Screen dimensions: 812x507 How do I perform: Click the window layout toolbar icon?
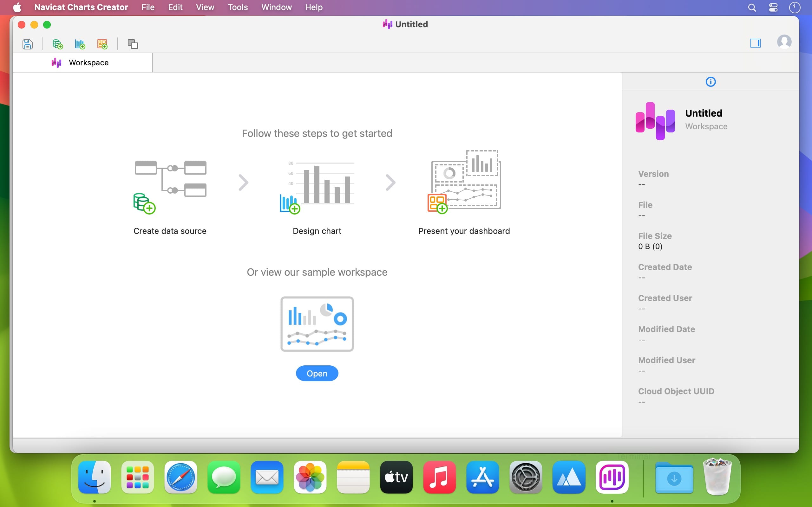133,44
